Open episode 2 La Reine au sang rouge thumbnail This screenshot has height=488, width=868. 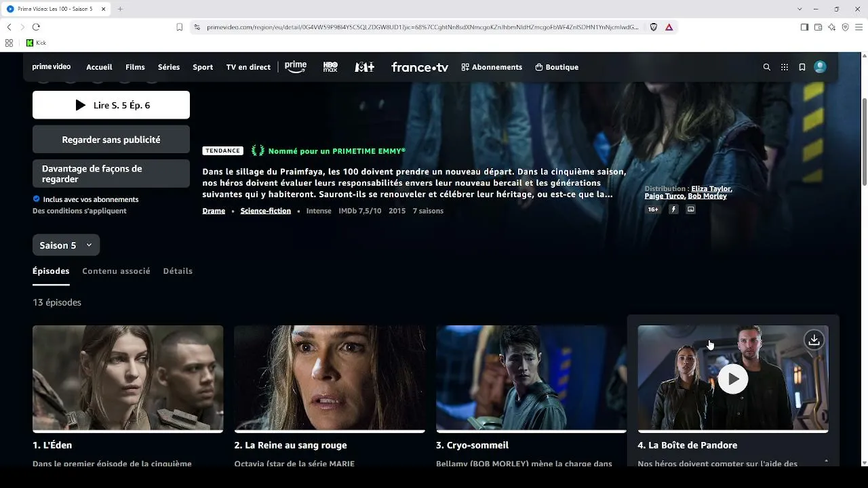(330, 378)
